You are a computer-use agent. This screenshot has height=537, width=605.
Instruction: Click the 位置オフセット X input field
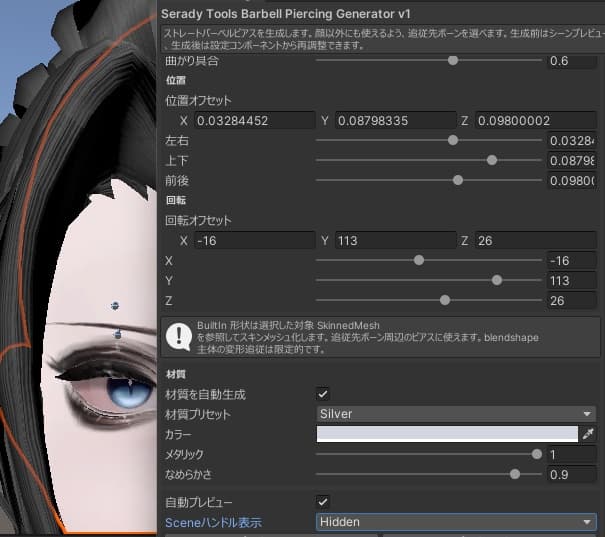(x=255, y=121)
